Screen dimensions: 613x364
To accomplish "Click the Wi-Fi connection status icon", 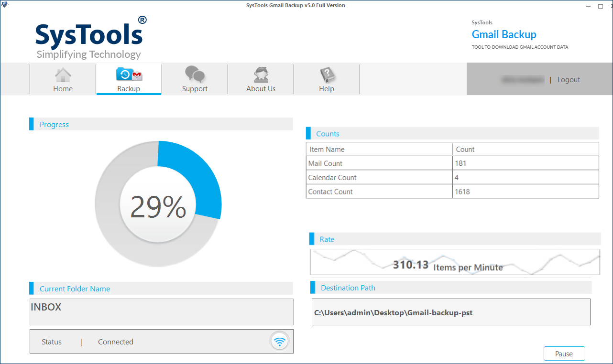I will tap(280, 342).
